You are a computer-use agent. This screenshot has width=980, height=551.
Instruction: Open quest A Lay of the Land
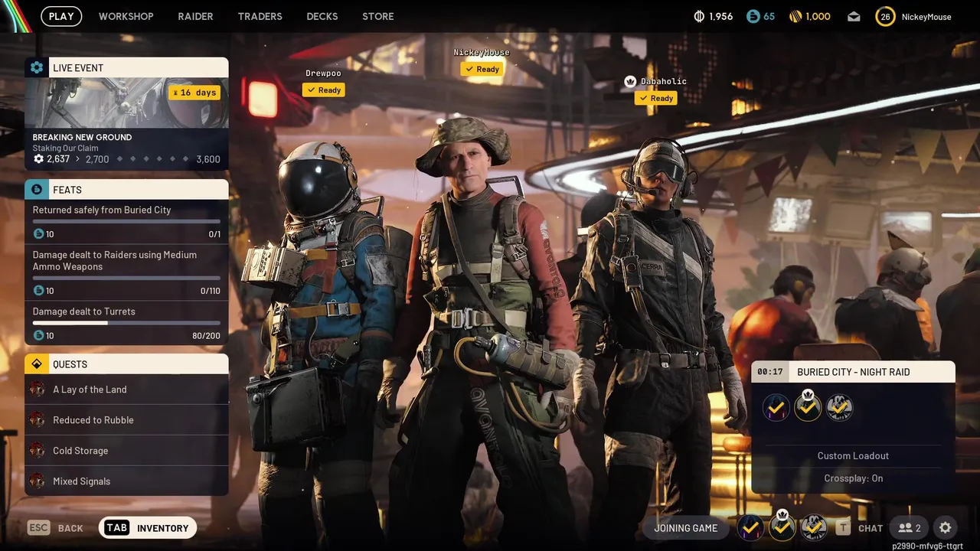pyautogui.click(x=126, y=390)
